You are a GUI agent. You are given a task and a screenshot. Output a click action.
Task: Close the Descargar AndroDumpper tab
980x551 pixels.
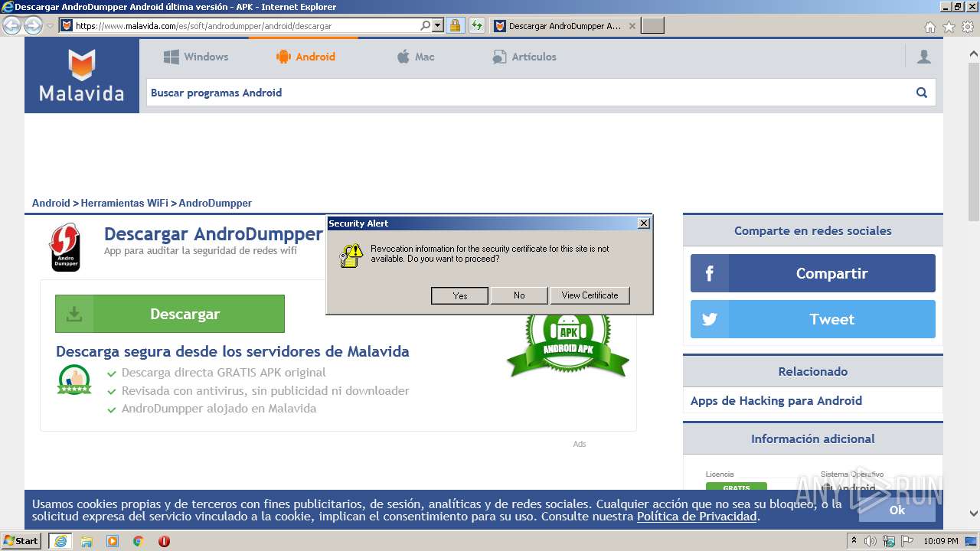click(x=632, y=25)
